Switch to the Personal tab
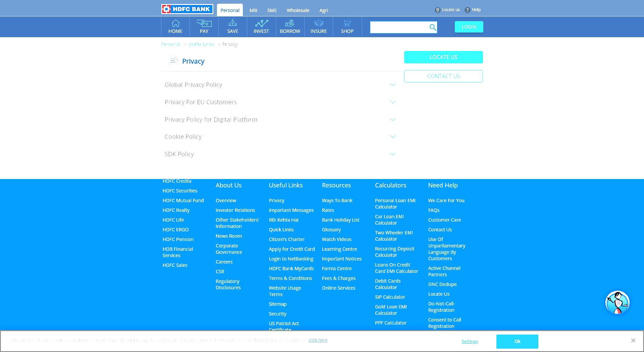 230,10
